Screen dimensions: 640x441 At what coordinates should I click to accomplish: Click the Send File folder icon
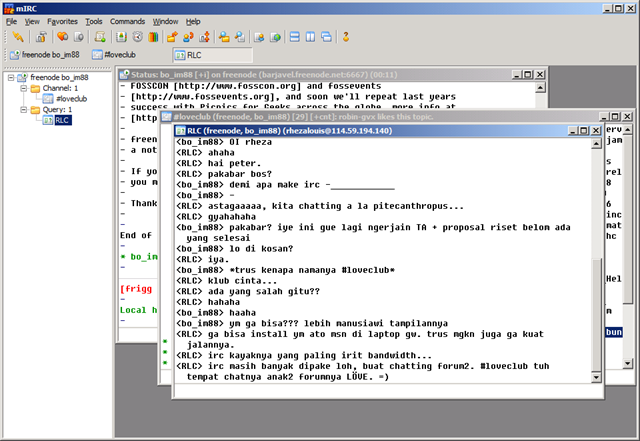coord(172,37)
